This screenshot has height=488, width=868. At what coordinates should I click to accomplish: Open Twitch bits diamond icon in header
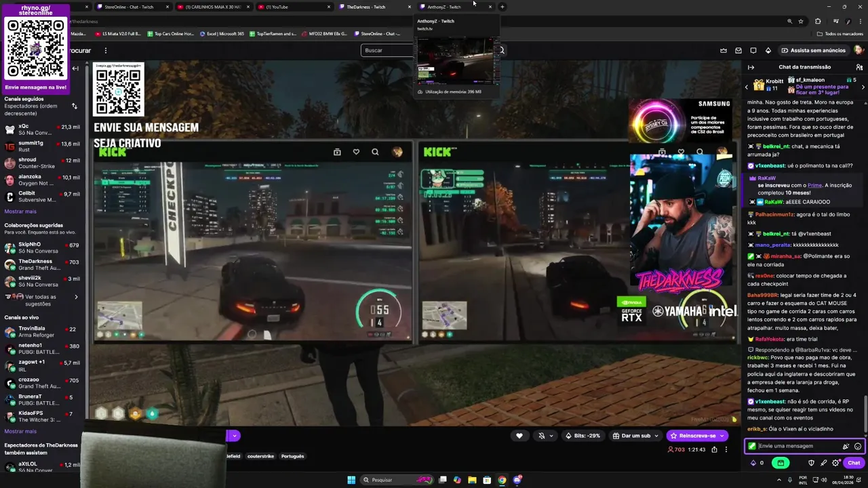click(x=768, y=50)
